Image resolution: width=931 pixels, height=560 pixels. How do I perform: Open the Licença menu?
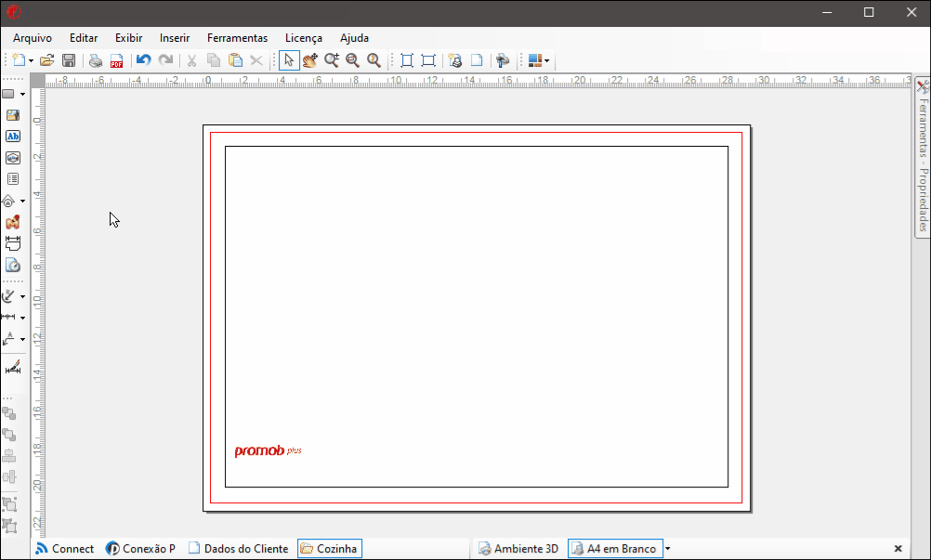(x=304, y=38)
